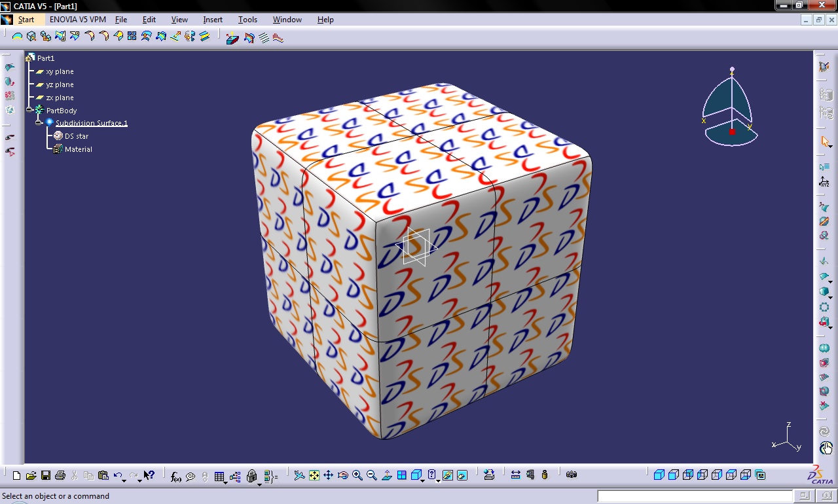Click the Paste clipboard icon
838x504 pixels.
pos(103,476)
